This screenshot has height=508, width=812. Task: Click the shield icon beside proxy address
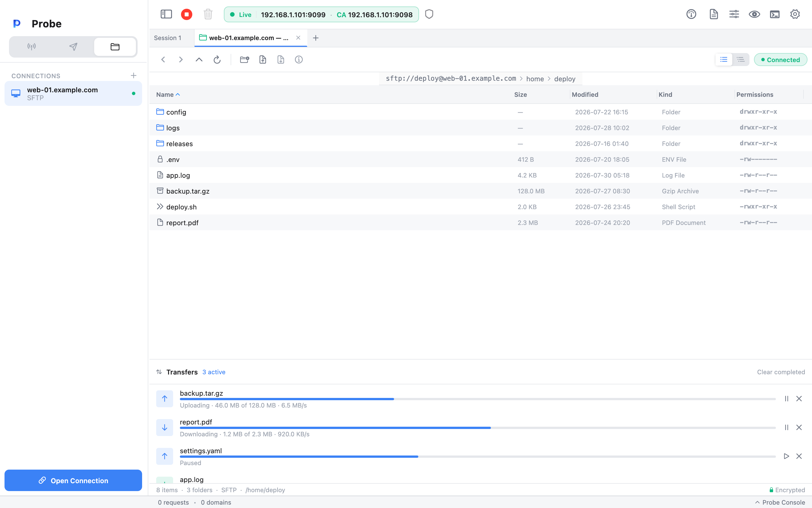[x=429, y=14]
